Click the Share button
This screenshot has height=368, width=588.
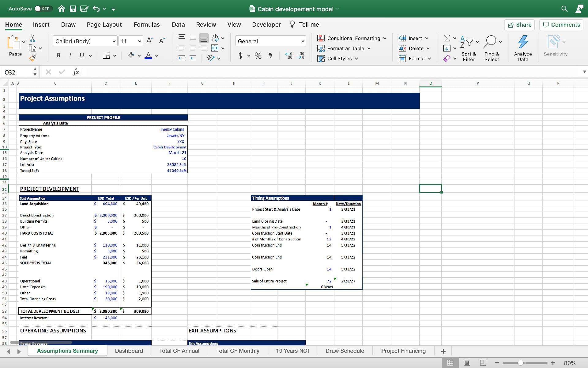coord(519,25)
